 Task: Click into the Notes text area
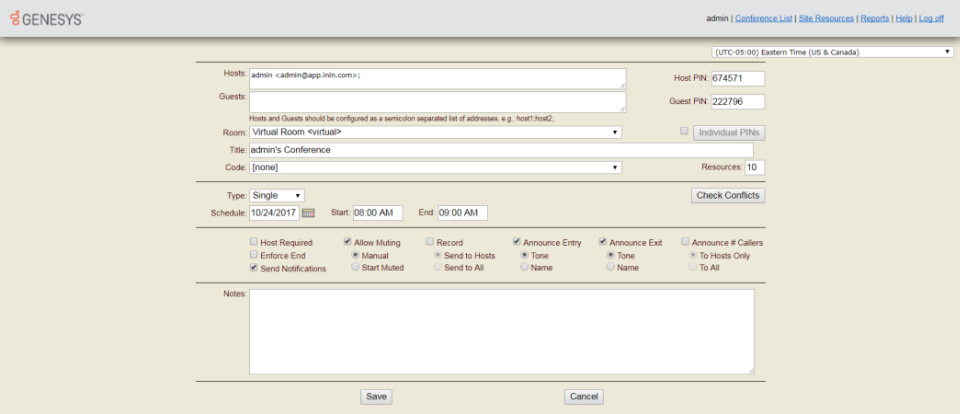(x=501, y=331)
